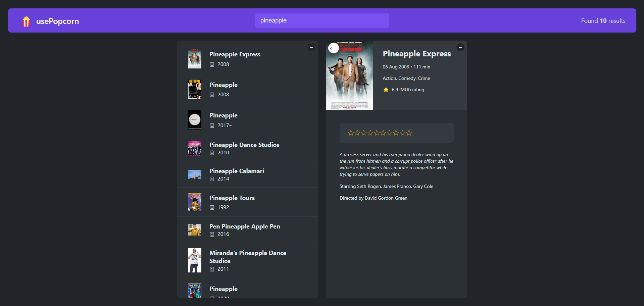The height and width of the screenshot is (306, 644).
Task: Click Pen Pineapple Apple Pen thumbnail
Action: pyautogui.click(x=195, y=230)
